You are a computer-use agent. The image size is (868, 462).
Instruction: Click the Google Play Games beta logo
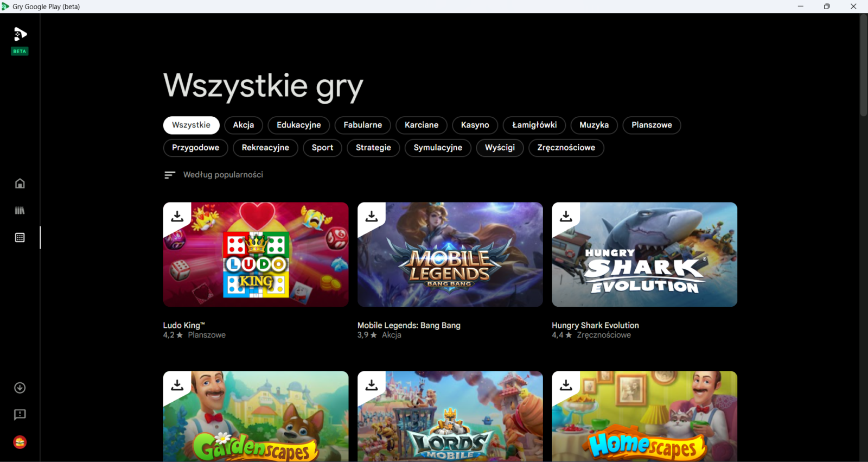[20, 35]
